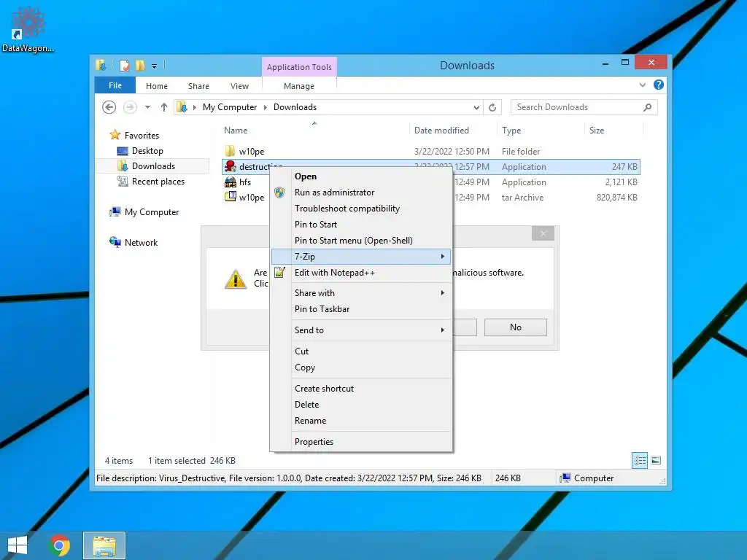Viewport: 747px width, 560px height.
Task: Select the w10pe folder icon
Action: pyautogui.click(x=230, y=151)
